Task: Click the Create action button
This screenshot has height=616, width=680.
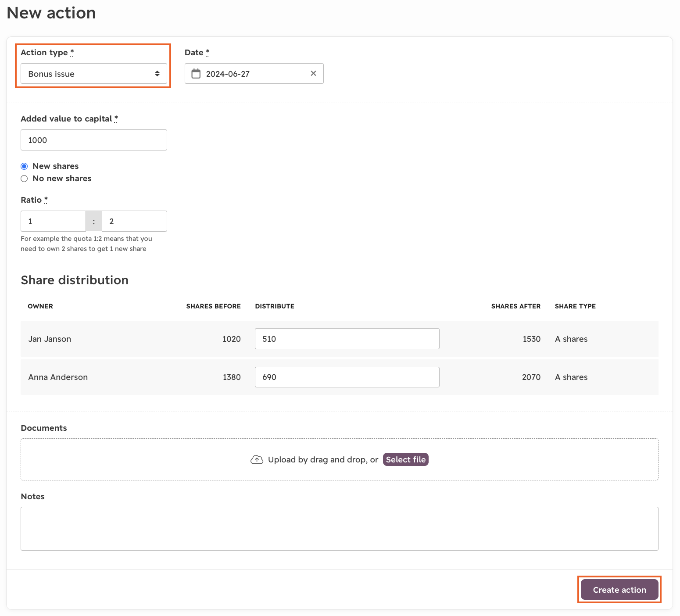Action: coord(619,590)
